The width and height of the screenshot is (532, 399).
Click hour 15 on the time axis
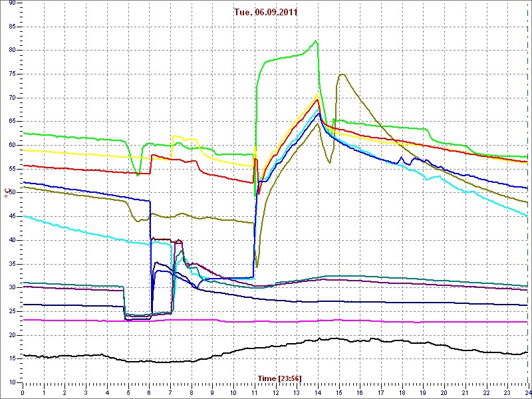pos(338,393)
